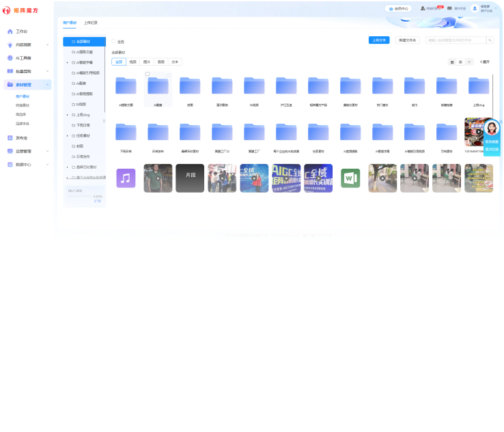504x432 pixels.
Task: Switch to the large grid view icon
Action: 452,62
